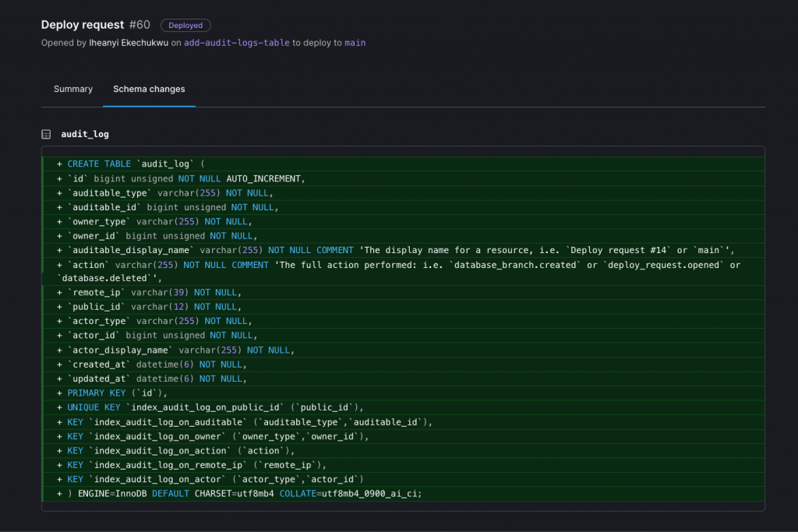
Task: Switch to the Summary tab
Action: pyautogui.click(x=73, y=89)
